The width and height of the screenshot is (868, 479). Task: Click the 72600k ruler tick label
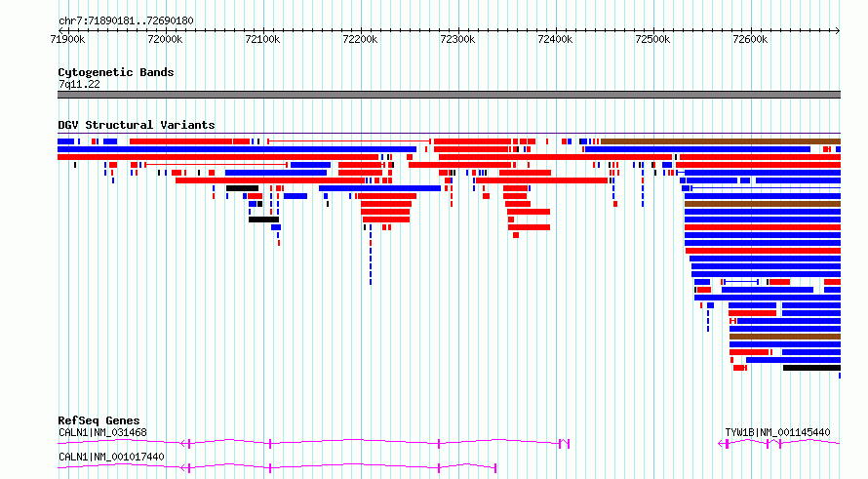click(x=750, y=40)
